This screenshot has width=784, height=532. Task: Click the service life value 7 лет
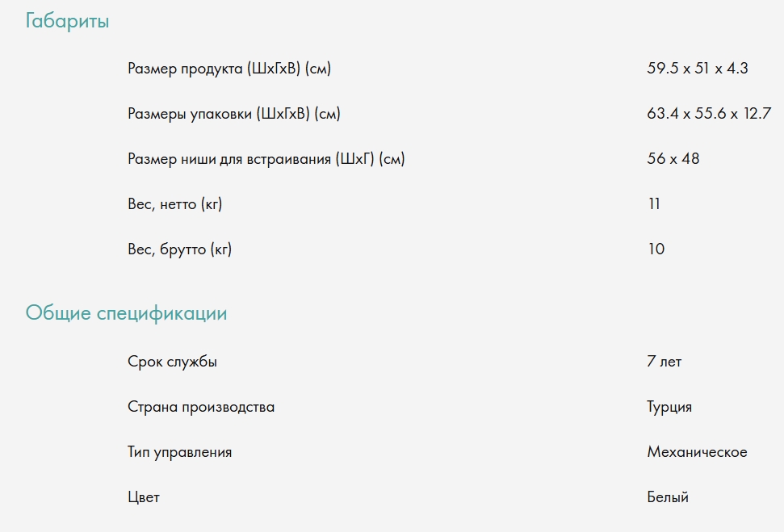point(664,362)
